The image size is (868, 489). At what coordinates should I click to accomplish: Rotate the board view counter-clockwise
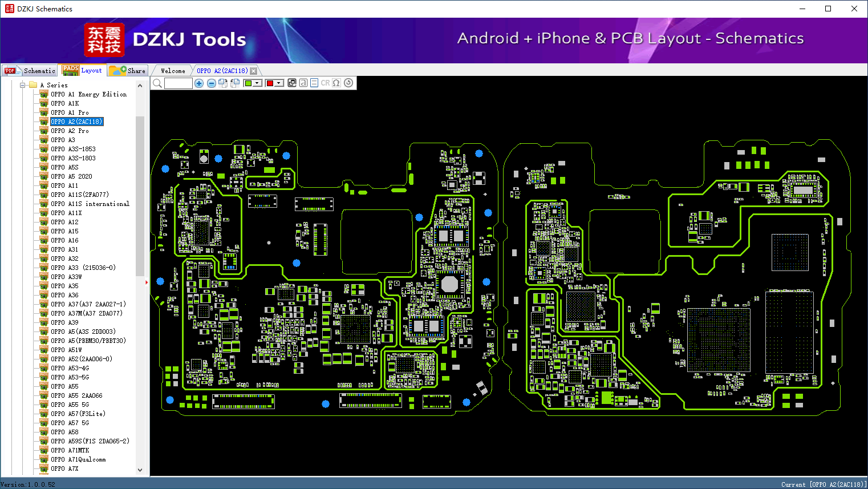[x=234, y=83]
